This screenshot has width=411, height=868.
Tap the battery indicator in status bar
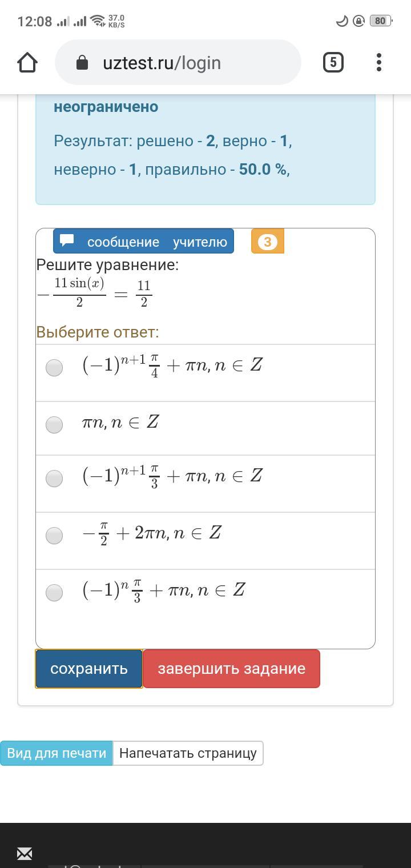tap(381, 21)
